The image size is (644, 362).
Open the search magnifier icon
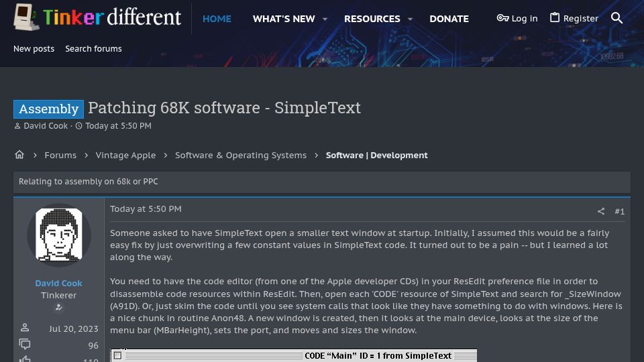[616, 18]
